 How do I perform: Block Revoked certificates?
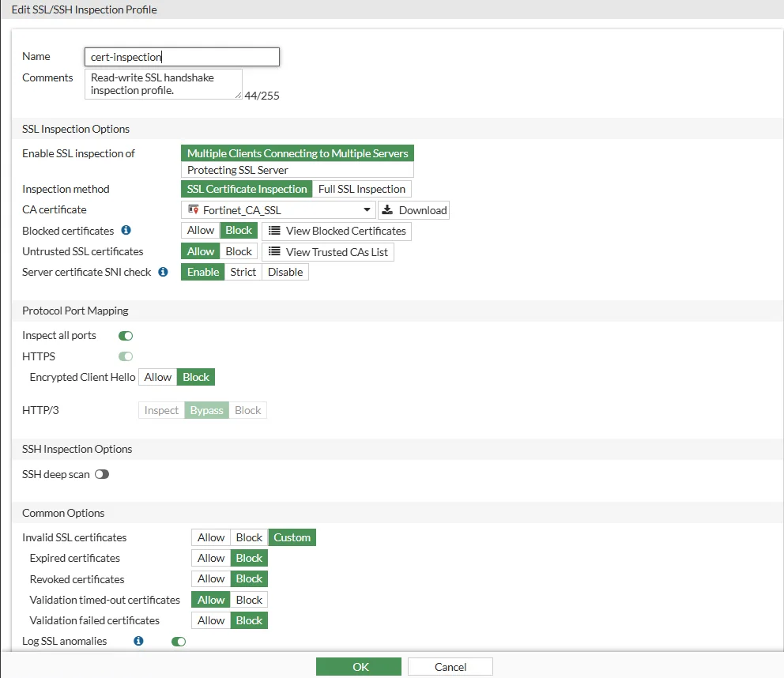pos(249,579)
